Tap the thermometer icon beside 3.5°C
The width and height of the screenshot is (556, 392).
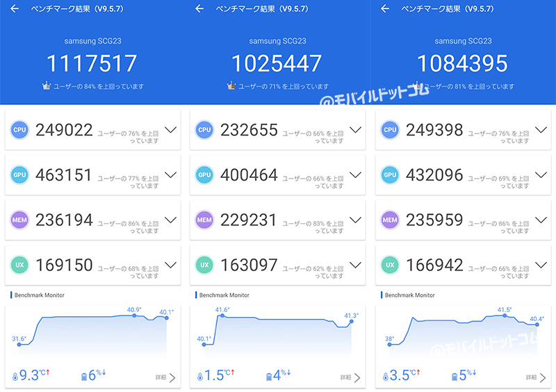pos(386,377)
